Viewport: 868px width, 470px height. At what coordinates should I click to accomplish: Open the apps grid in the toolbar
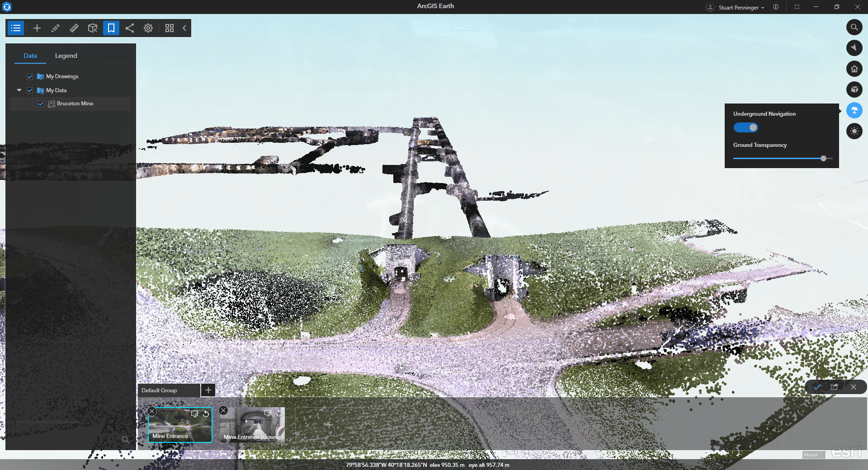click(x=170, y=28)
